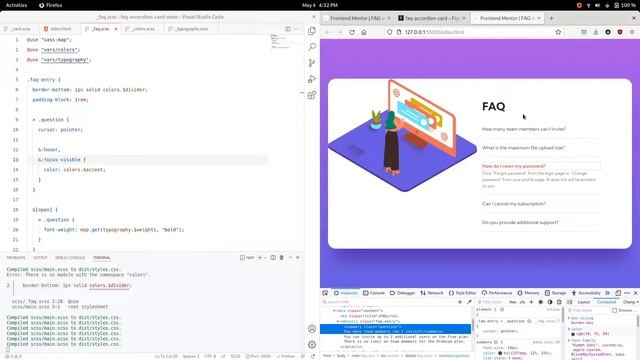Expand the 'maximum file upload size' FAQ question
This screenshot has width=640, height=360.
(x=523, y=148)
